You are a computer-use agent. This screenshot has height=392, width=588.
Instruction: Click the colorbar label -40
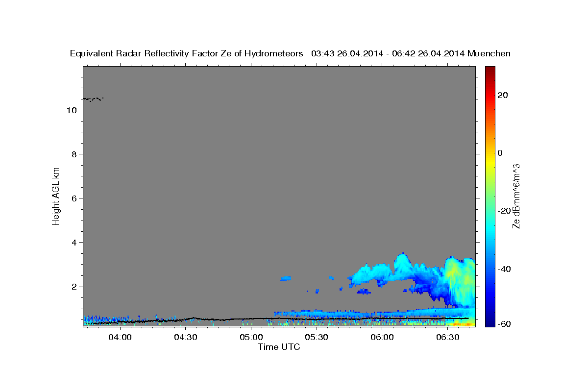pos(505,269)
